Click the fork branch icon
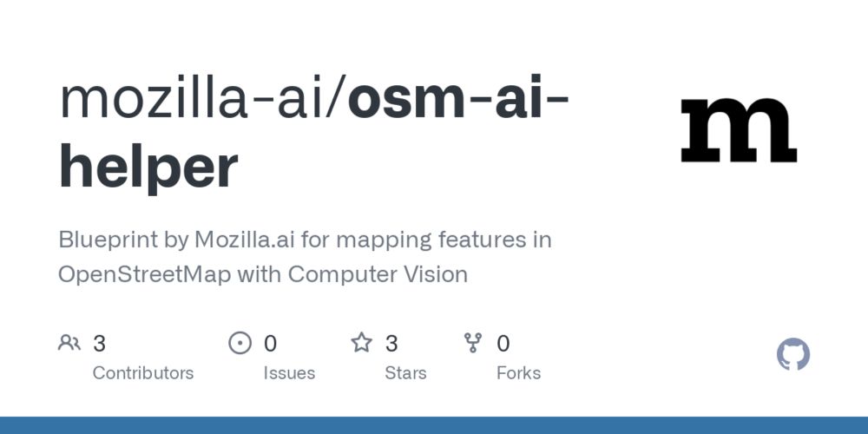The height and width of the screenshot is (434, 868). (x=473, y=343)
